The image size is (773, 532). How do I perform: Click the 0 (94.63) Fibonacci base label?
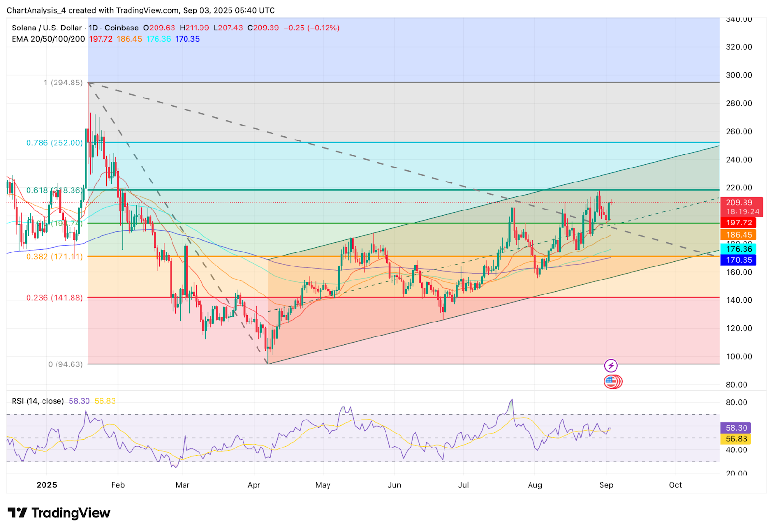click(x=65, y=364)
